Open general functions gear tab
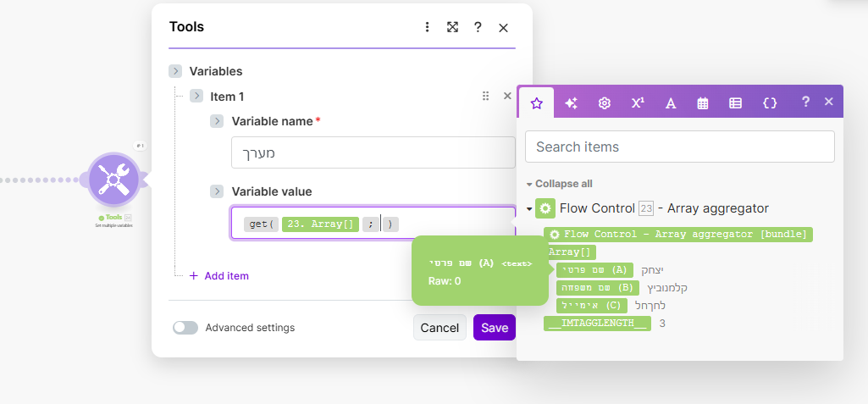Screen dimensions: 868x404 coord(605,102)
